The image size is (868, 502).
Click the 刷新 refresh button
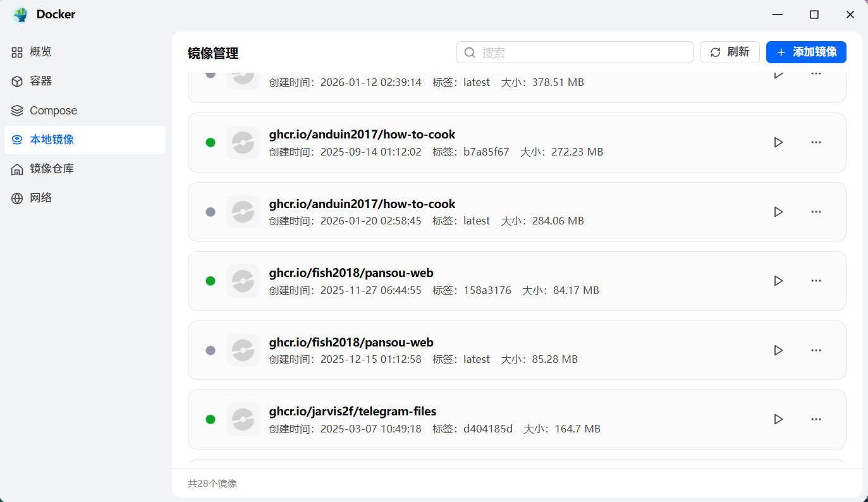click(x=730, y=52)
